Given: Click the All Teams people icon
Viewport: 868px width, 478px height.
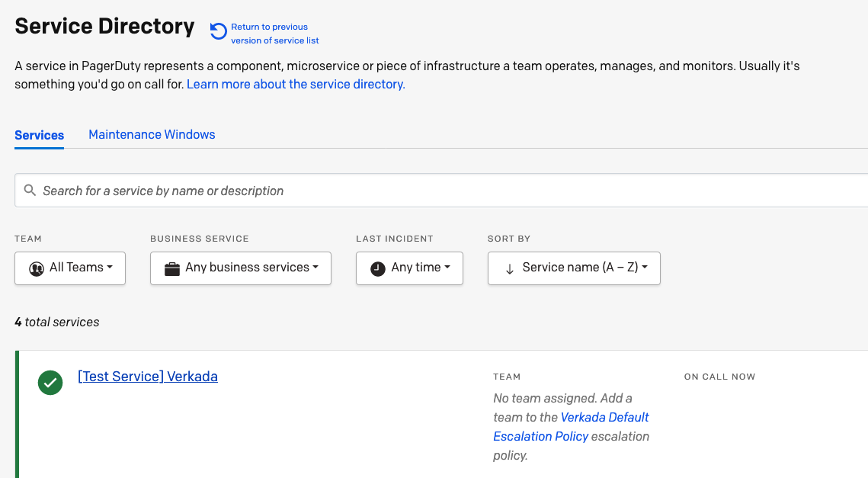Looking at the screenshot, I should [37, 268].
